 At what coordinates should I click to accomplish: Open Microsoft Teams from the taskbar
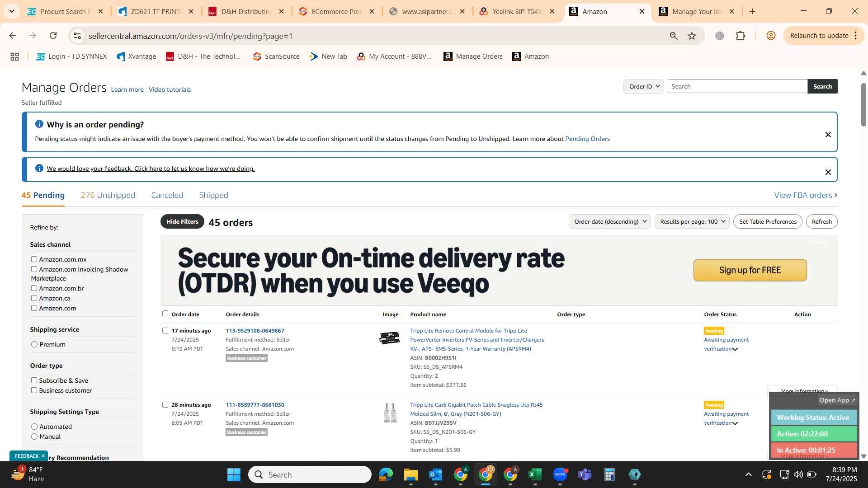click(585, 474)
